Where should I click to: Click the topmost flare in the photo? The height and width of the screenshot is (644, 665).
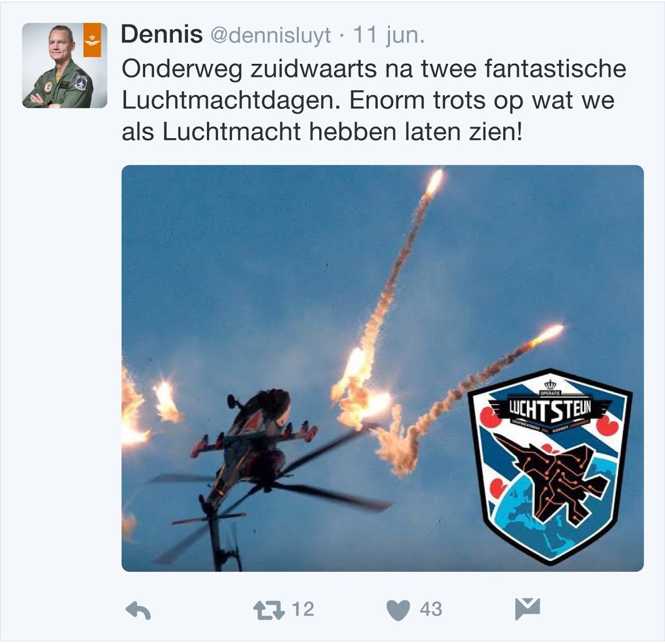[x=435, y=181]
